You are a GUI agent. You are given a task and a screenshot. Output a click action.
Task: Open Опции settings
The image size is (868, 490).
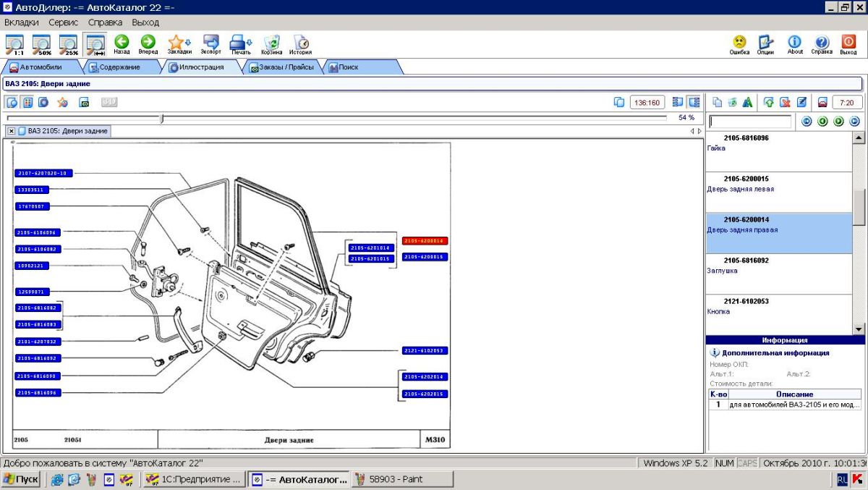[x=766, y=44]
